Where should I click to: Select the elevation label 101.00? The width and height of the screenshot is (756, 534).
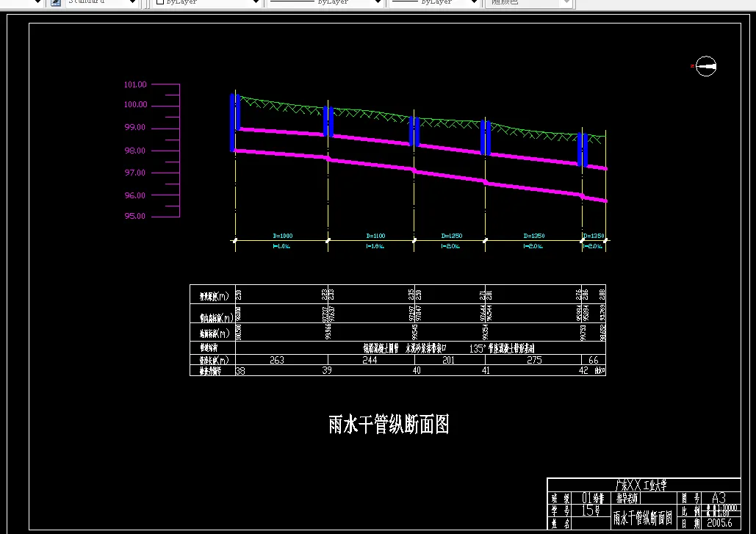pos(134,84)
